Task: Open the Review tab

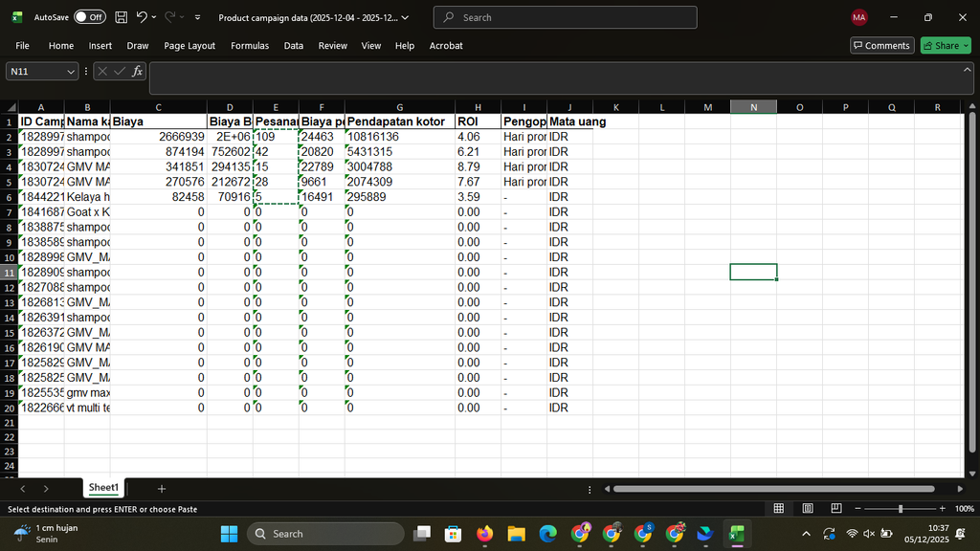Action: click(332, 46)
